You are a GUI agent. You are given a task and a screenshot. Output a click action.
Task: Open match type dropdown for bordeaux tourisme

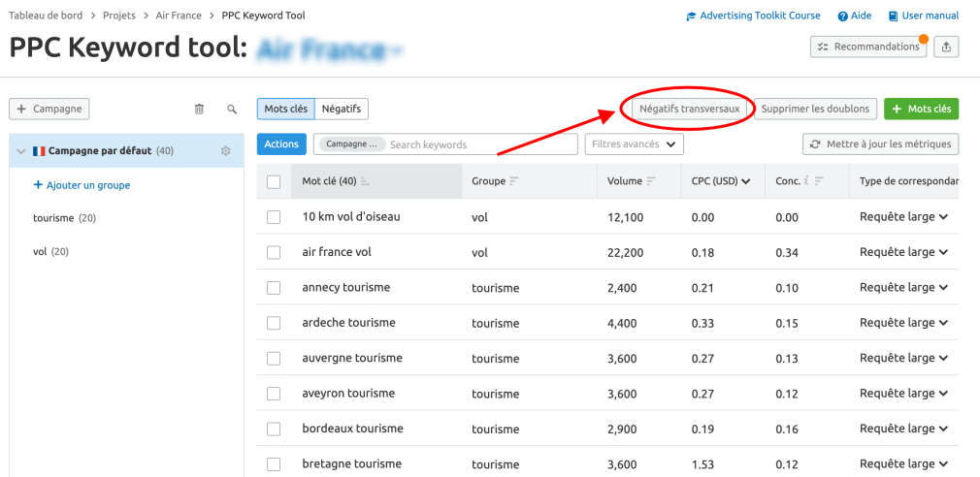click(x=903, y=429)
